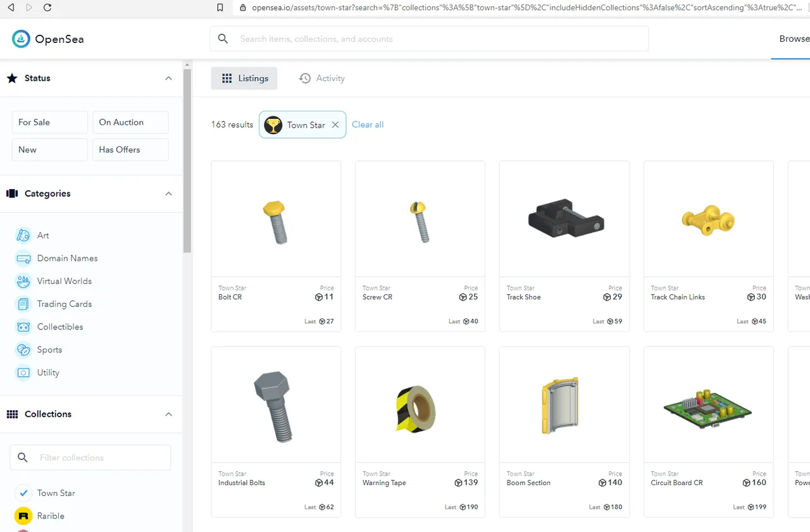Click the browser forward arrow

pyautogui.click(x=29, y=8)
